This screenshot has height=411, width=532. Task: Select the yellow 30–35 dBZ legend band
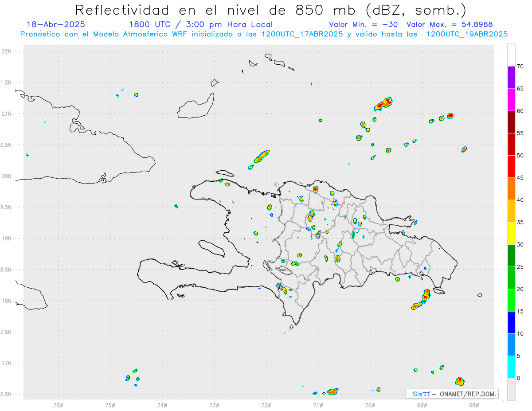(x=511, y=233)
